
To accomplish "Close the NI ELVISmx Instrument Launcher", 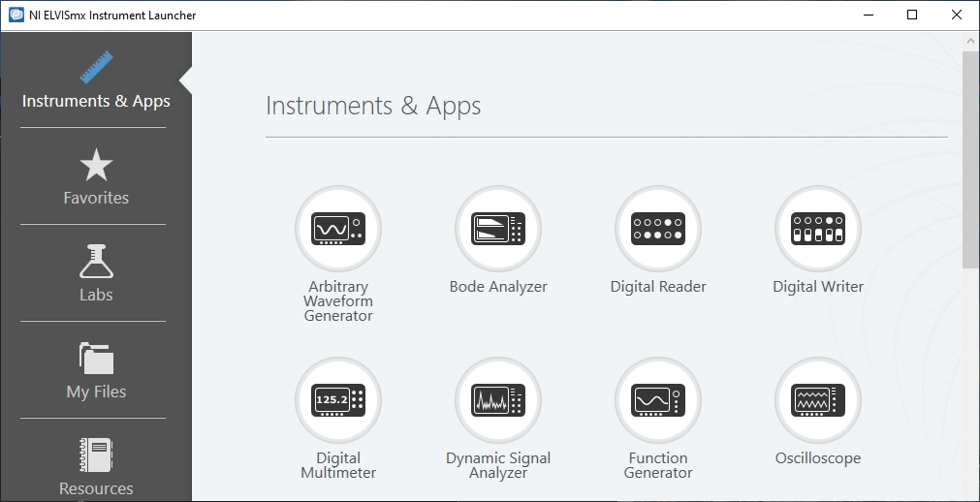I will click(957, 16).
